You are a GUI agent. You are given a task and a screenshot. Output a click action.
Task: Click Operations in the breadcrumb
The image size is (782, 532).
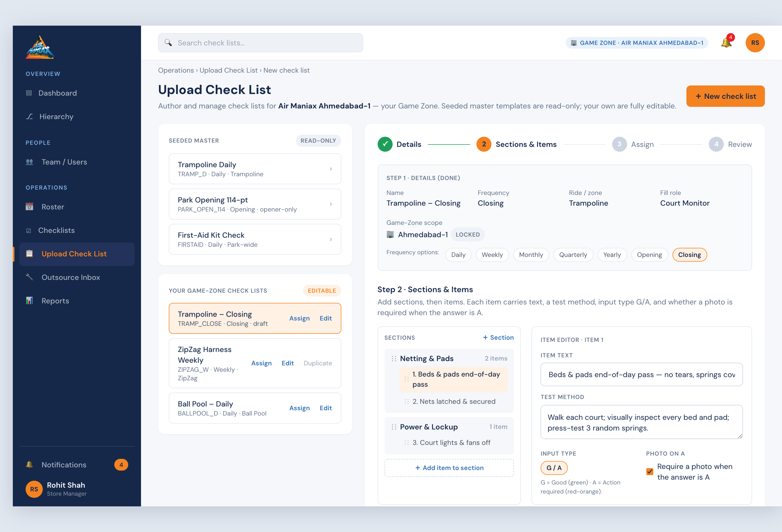pos(176,70)
